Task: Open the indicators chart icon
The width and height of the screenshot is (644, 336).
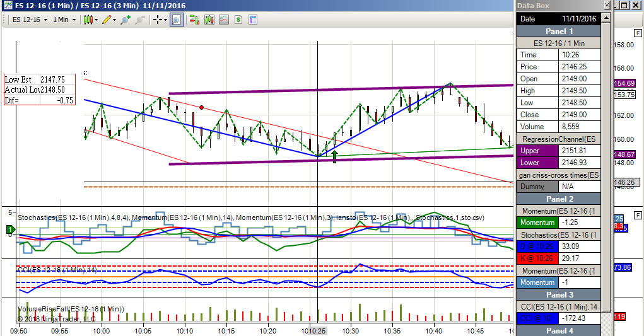Action: [x=224, y=20]
